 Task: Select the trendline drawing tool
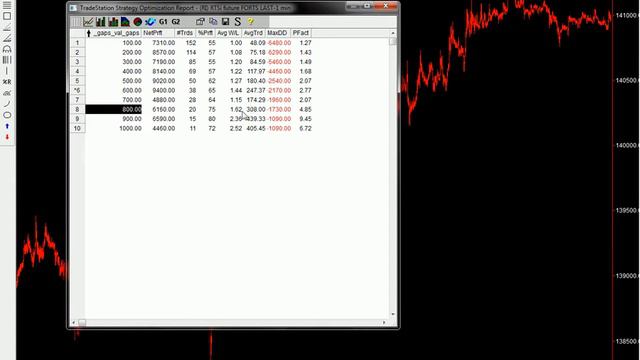click(x=7, y=104)
